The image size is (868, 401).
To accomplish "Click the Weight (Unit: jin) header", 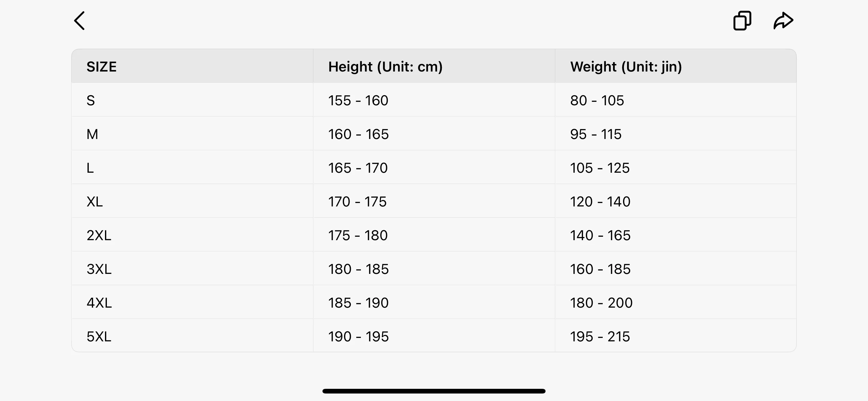I will coord(626,66).
